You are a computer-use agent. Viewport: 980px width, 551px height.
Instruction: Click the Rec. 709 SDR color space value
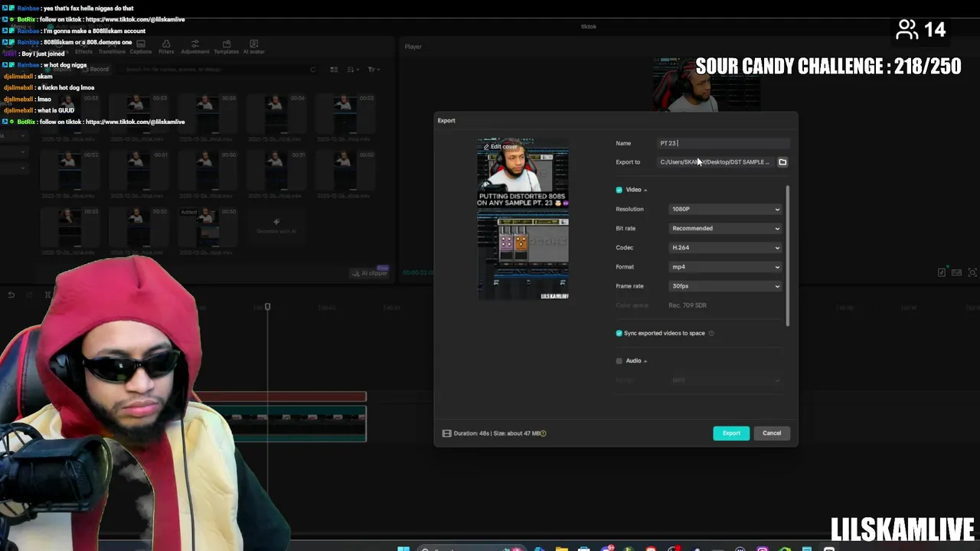click(x=688, y=305)
